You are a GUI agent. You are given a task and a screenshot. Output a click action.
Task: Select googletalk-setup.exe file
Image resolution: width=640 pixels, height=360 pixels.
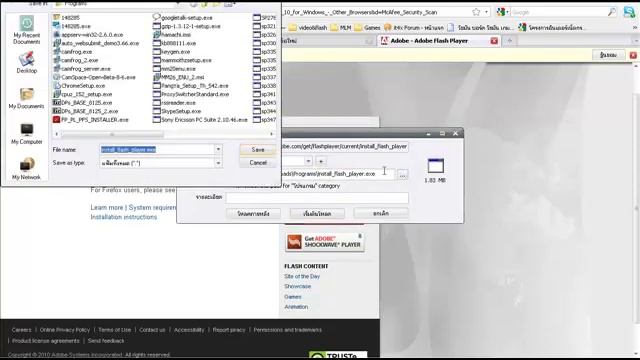click(182, 18)
